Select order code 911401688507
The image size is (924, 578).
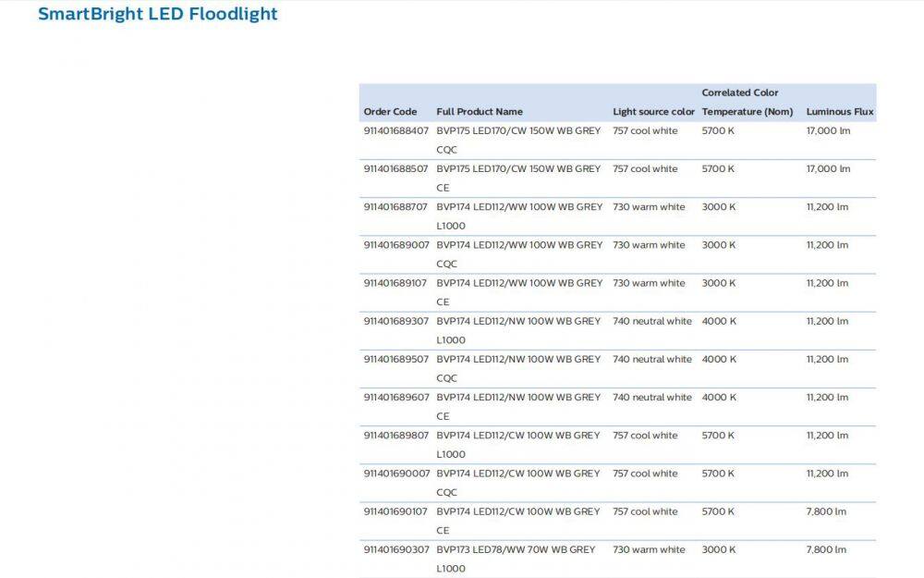[396, 169]
